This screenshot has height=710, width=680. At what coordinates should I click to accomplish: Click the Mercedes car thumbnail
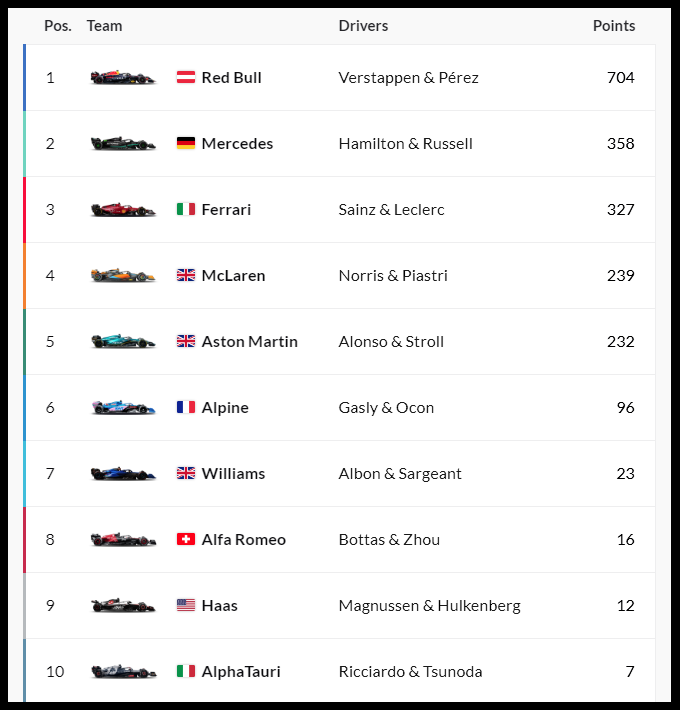pyautogui.click(x=123, y=144)
